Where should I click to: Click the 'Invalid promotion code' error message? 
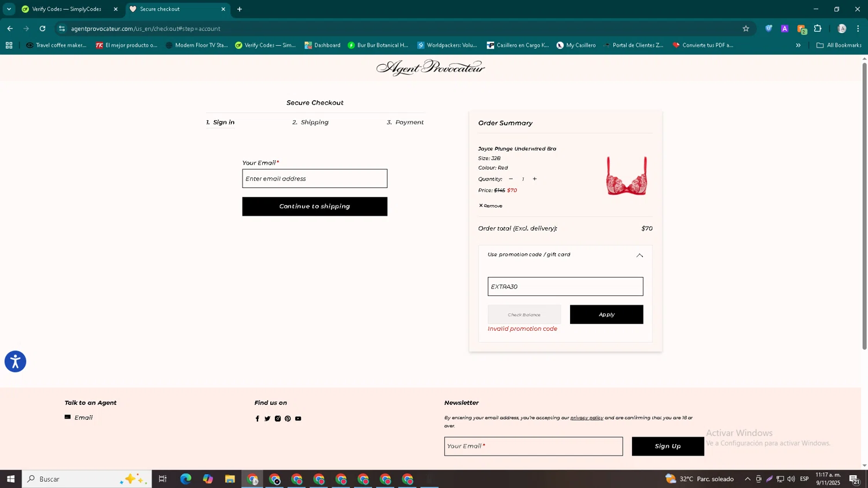tap(523, 329)
